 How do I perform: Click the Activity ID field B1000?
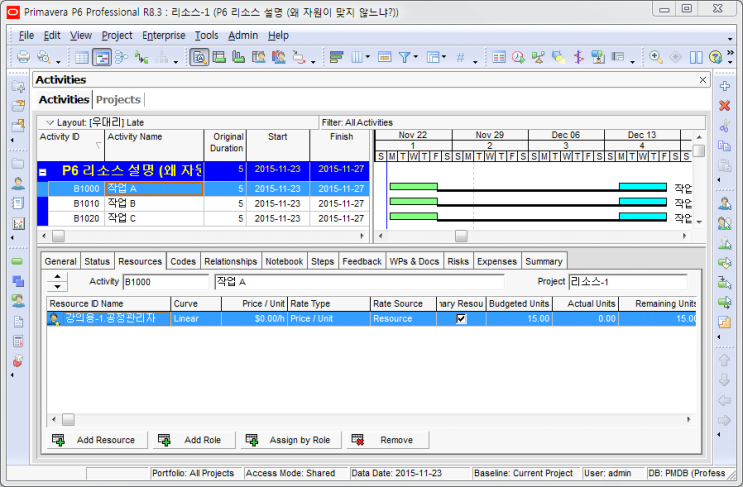click(165, 282)
